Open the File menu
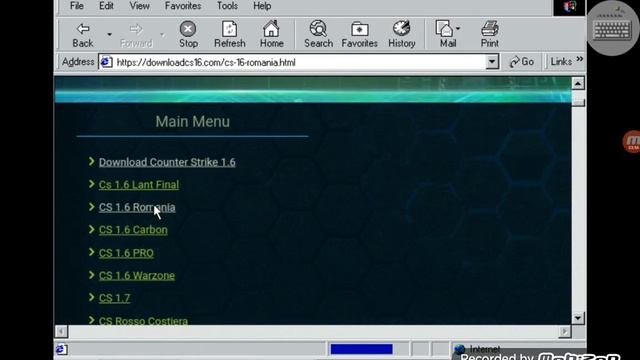 76,6
